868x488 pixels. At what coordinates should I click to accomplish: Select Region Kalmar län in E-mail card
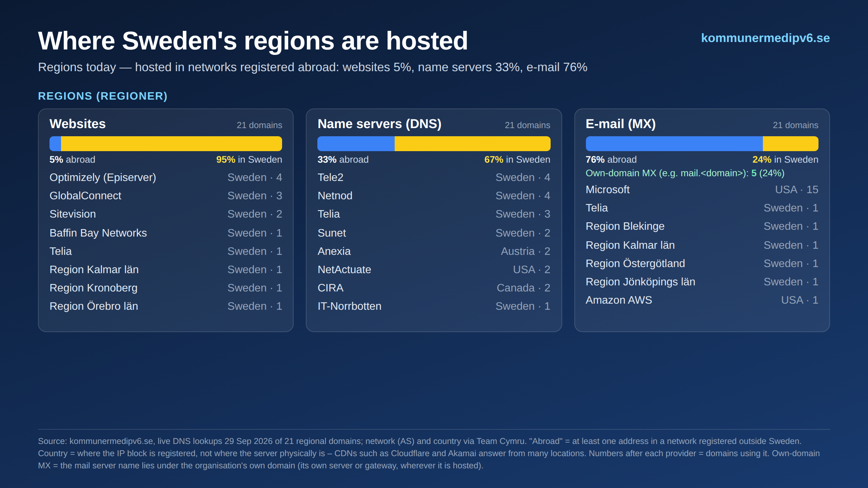pos(702,245)
